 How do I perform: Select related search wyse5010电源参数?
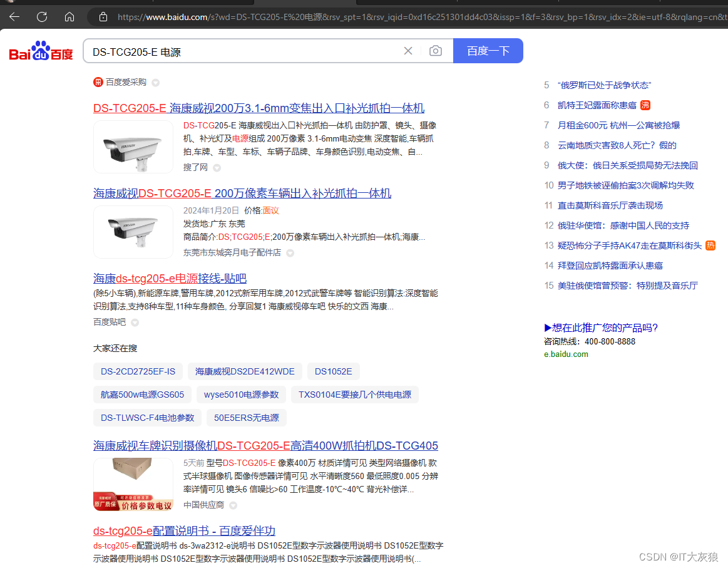click(x=242, y=395)
